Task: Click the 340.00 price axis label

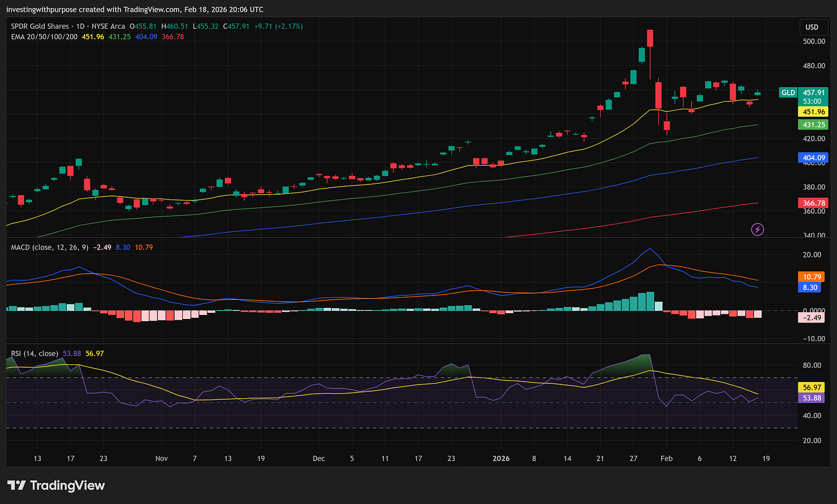Action: [x=813, y=234]
